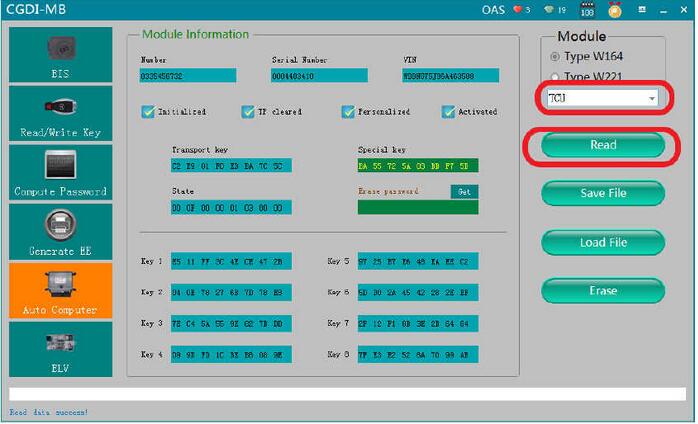Click the Erase button

(x=603, y=291)
